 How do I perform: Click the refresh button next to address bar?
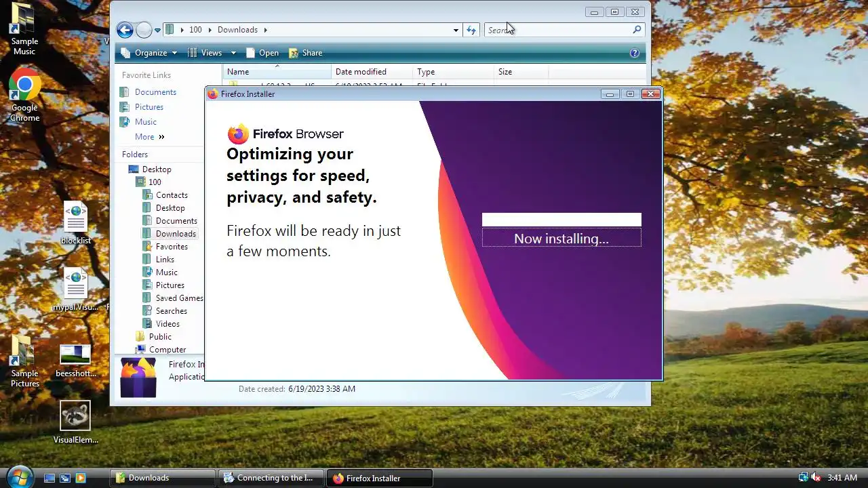(x=471, y=30)
